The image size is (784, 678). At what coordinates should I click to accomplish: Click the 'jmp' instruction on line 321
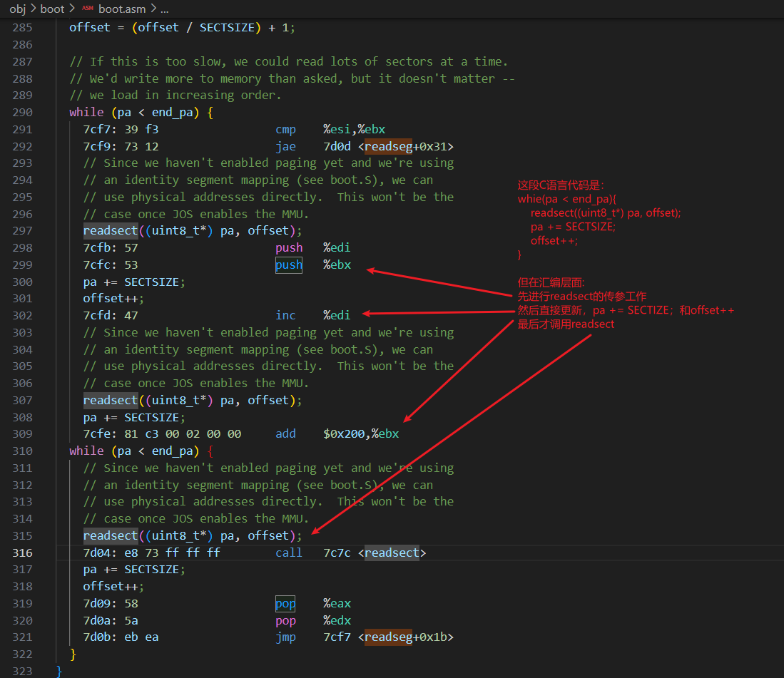tap(285, 637)
